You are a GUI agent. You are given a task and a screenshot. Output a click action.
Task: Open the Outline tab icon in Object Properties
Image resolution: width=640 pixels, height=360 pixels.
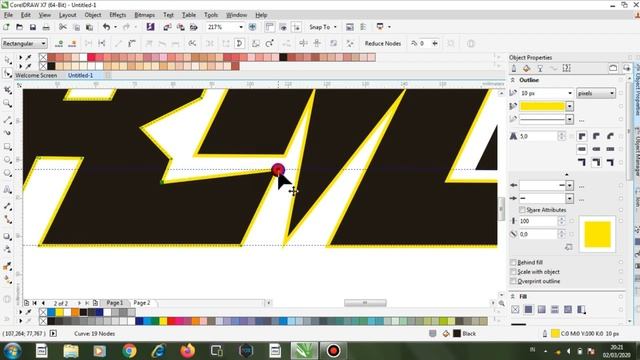click(513, 68)
